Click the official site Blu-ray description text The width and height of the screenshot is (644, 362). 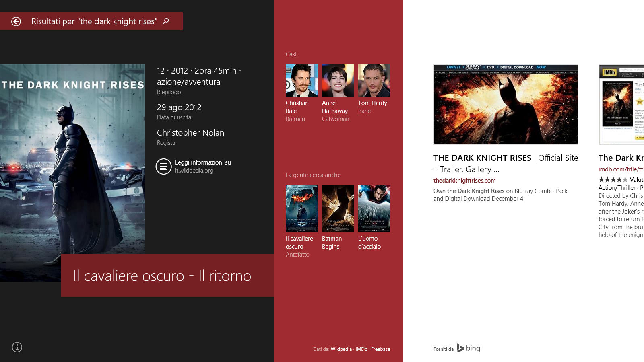point(501,195)
